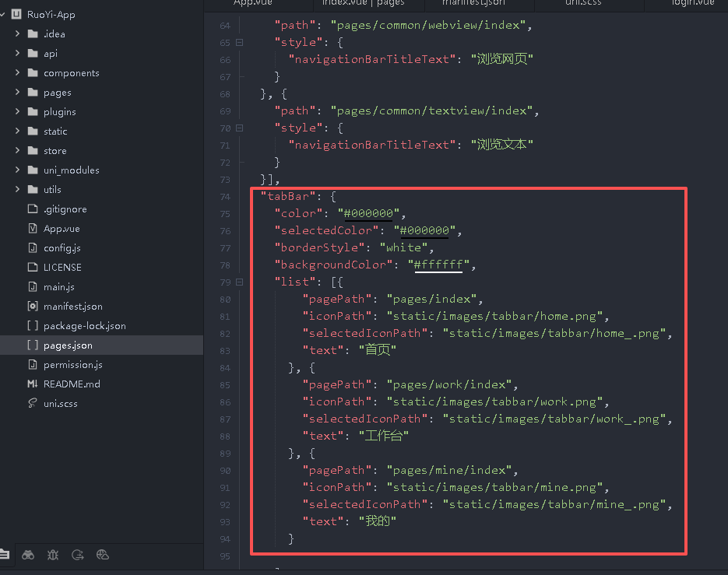The height and width of the screenshot is (575, 728).
Task: Expand the uni_modules folder chevron
Action: [17, 170]
